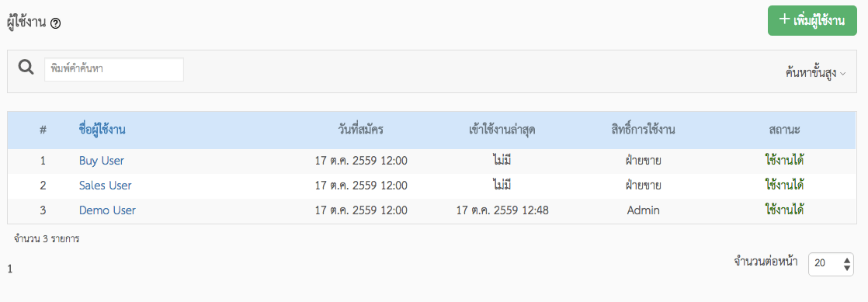Focus the พิมพ์คำค้นหา search field
868x302 pixels.
tap(114, 70)
